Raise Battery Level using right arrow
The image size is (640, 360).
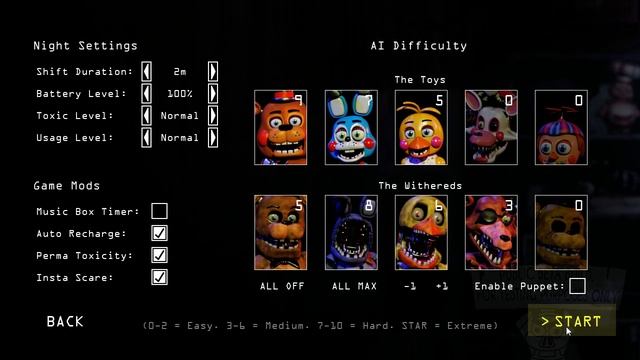[x=213, y=94]
